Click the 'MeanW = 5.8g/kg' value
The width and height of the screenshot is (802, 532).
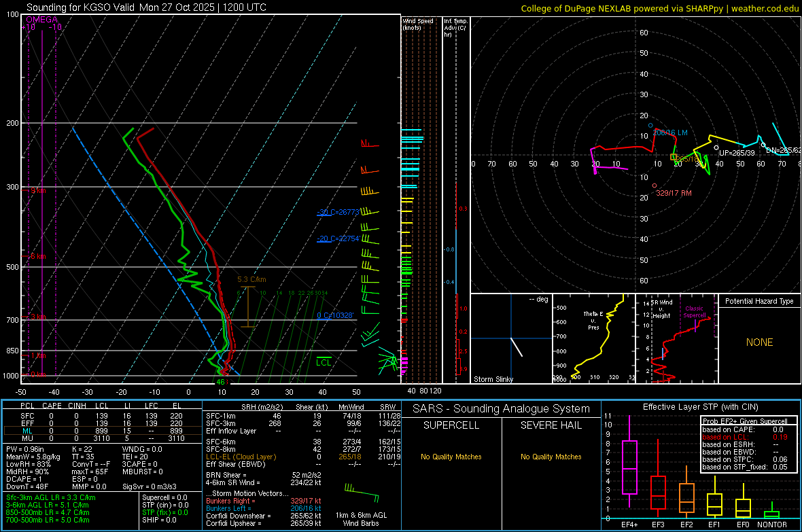(33, 457)
